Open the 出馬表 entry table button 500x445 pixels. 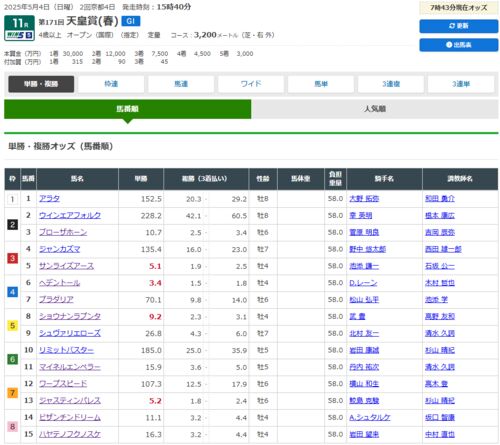click(x=459, y=45)
